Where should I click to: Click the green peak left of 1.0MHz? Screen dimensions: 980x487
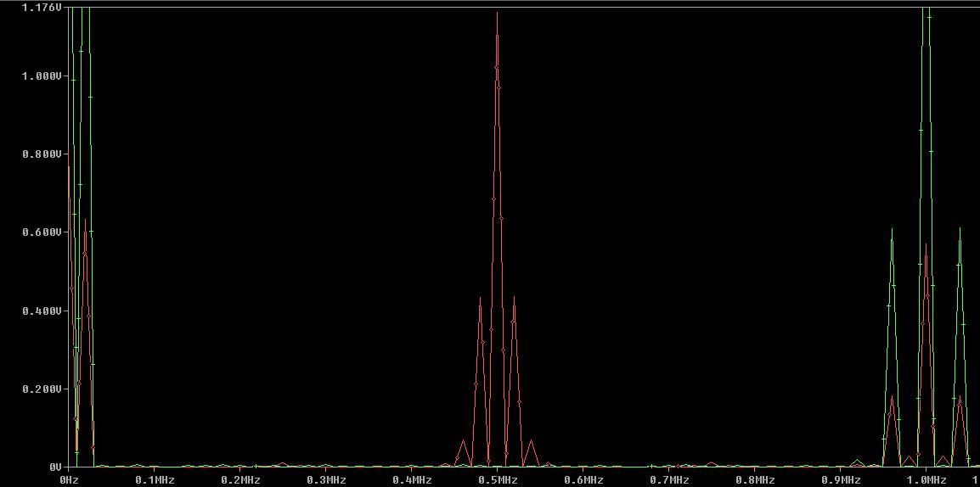(892, 230)
